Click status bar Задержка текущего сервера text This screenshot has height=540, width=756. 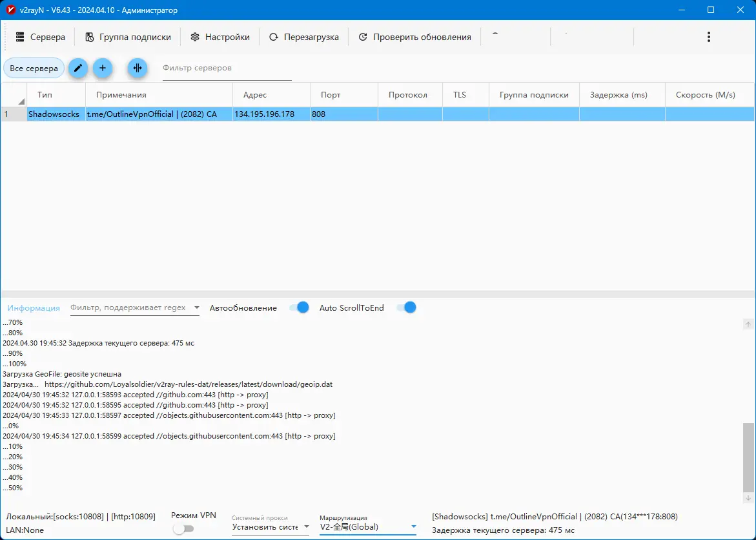point(504,531)
